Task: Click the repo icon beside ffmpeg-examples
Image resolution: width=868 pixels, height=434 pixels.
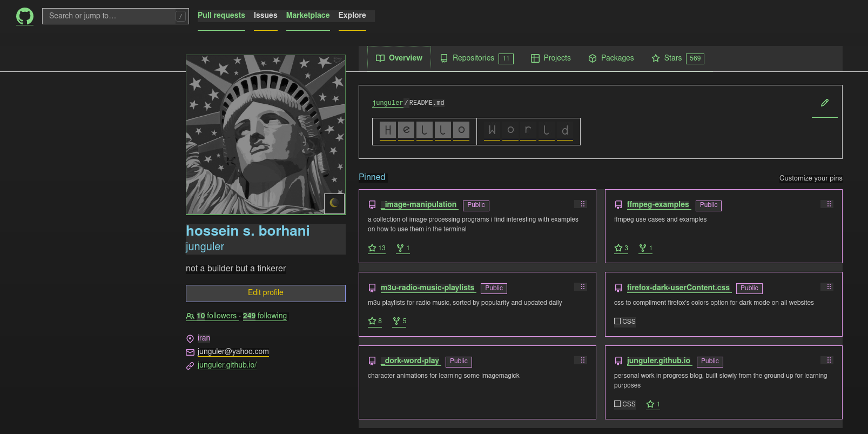Action: 618,205
